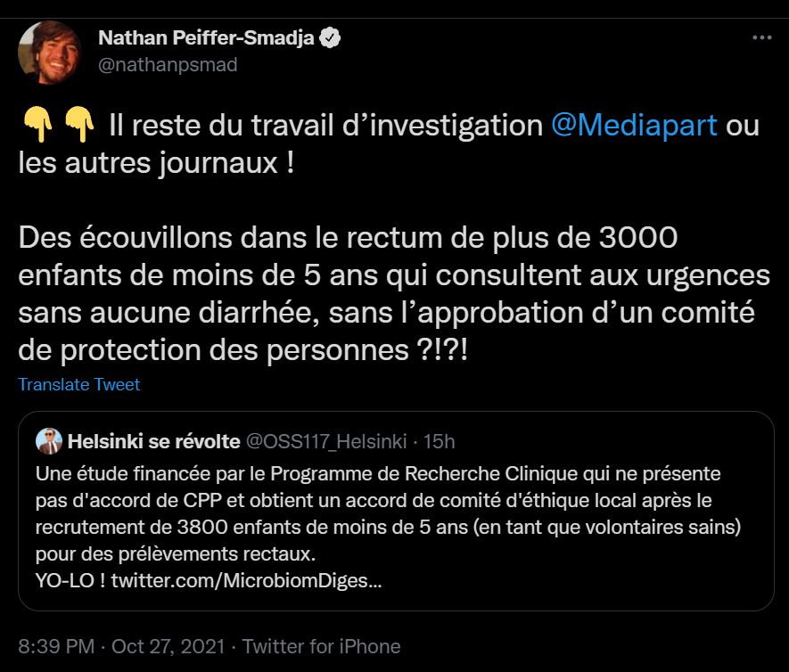Click the Helsinki se révolte account name
Screen dimensions: 789x672
[x=153, y=441]
